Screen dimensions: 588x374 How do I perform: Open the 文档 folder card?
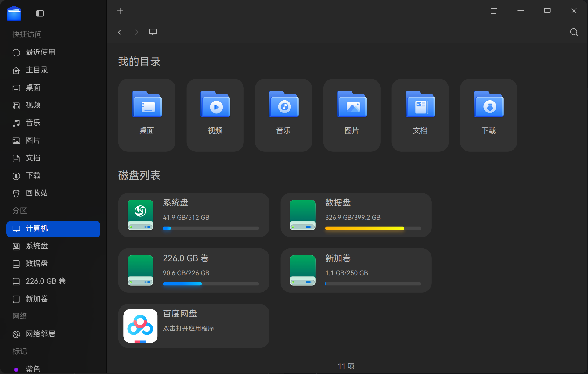point(420,115)
